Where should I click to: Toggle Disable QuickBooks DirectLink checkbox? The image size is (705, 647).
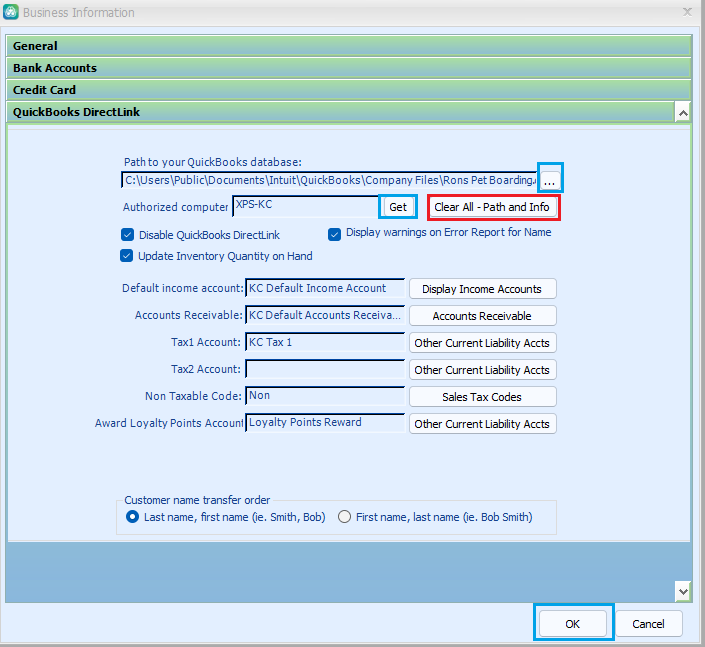point(127,235)
